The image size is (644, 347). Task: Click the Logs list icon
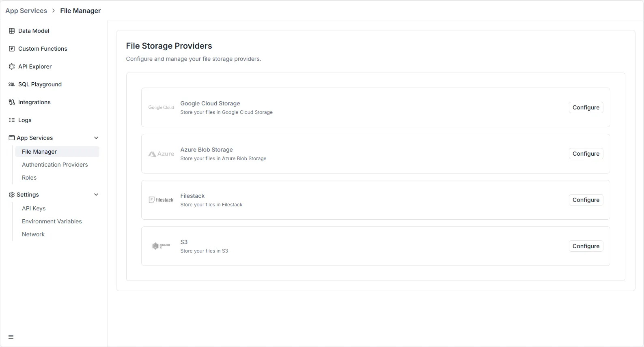[12, 120]
